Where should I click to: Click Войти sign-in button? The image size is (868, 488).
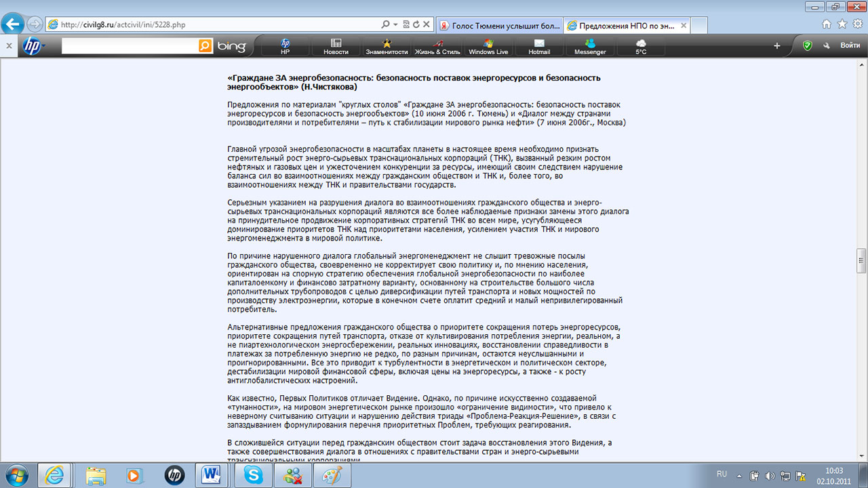pos(850,45)
